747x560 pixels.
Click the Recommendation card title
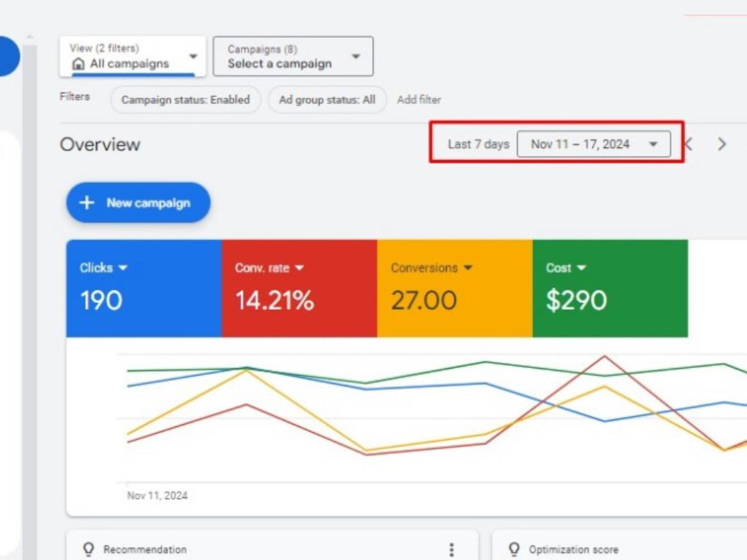pos(145,550)
